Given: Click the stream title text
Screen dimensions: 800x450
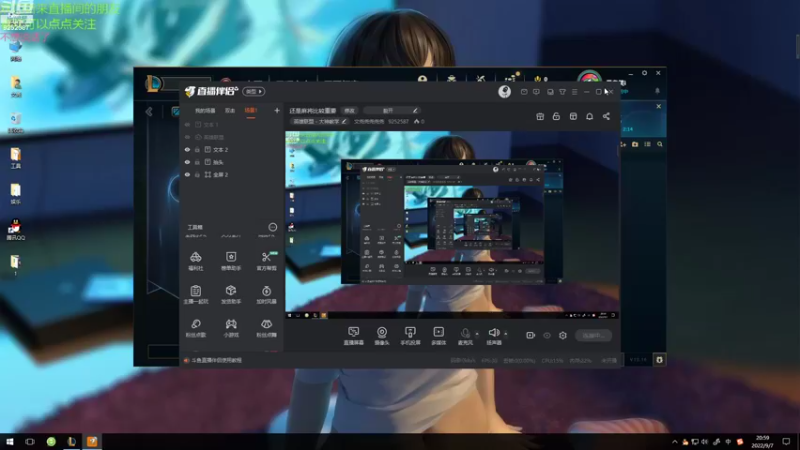Looking at the screenshot, I should 313,110.
